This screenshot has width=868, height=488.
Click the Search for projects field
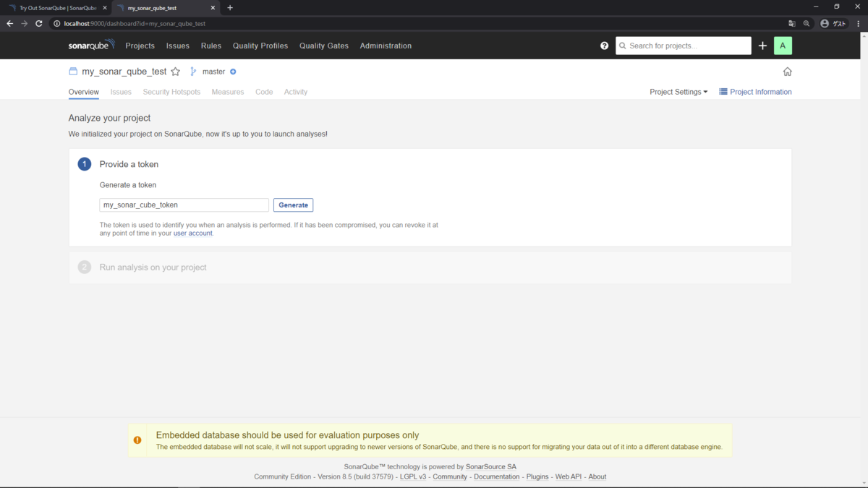(684, 46)
